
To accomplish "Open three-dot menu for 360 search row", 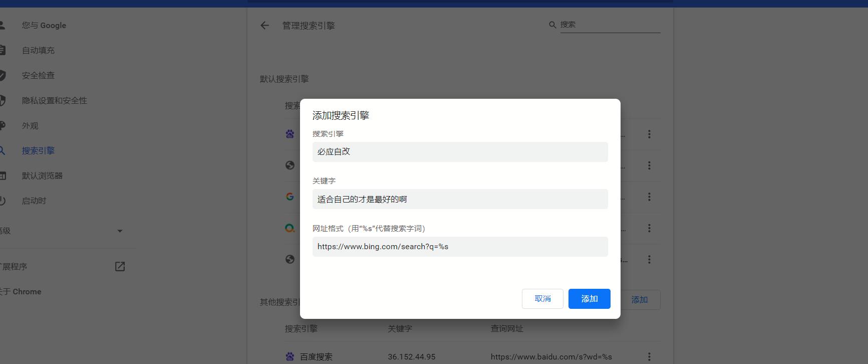I will tap(649, 228).
